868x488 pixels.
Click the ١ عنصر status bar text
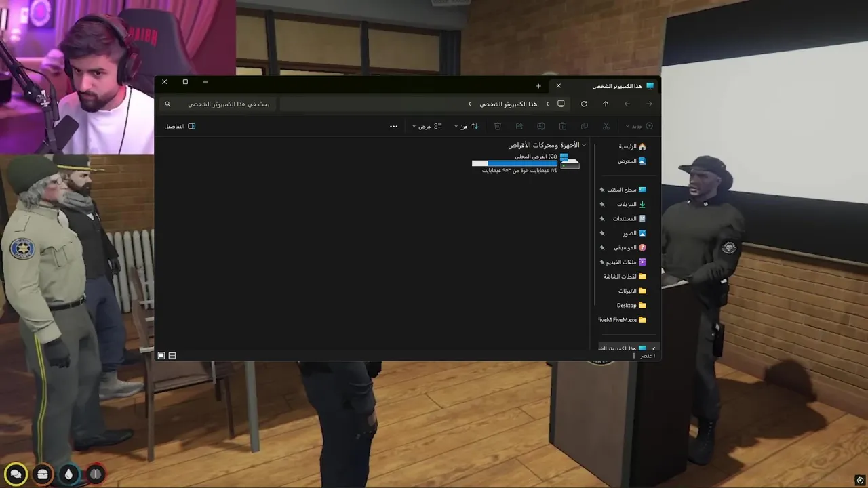(x=648, y=356)
